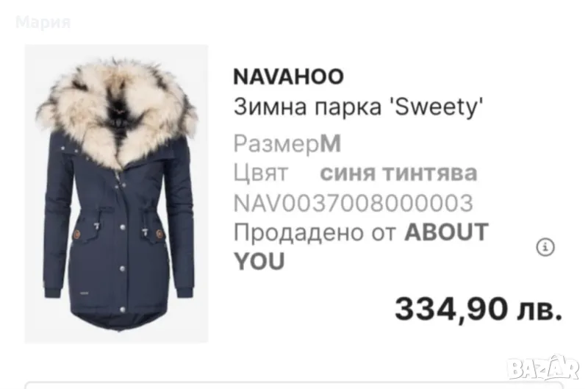588x389 pixels.
Task: Click the faded Мария name at top
Action: 43,23
